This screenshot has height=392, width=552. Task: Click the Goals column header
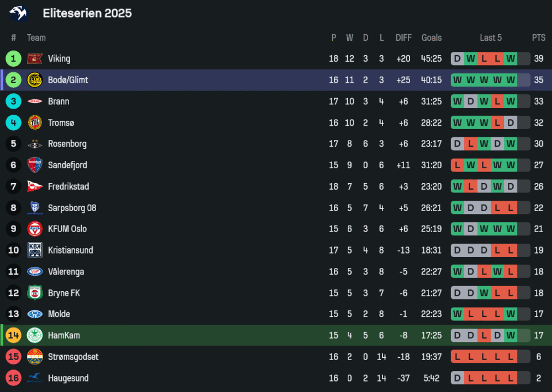[x=432, y=37]
